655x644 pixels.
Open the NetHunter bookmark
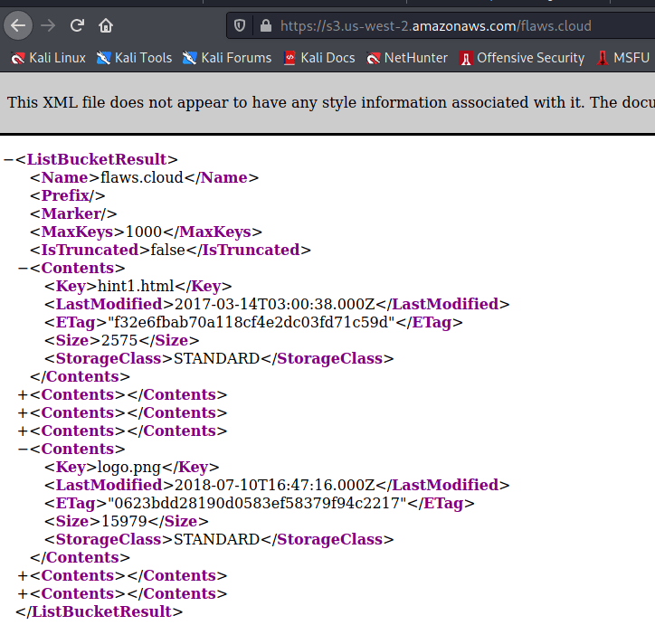click(x=407, y=58)
